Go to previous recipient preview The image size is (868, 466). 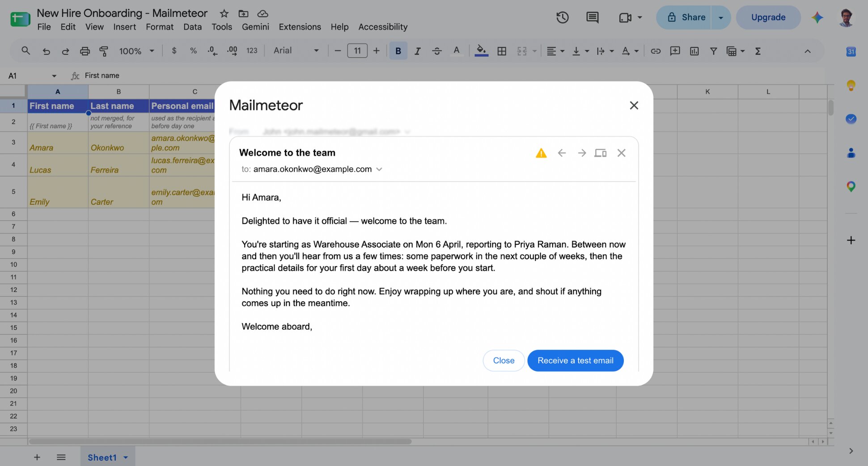point(562,153)
